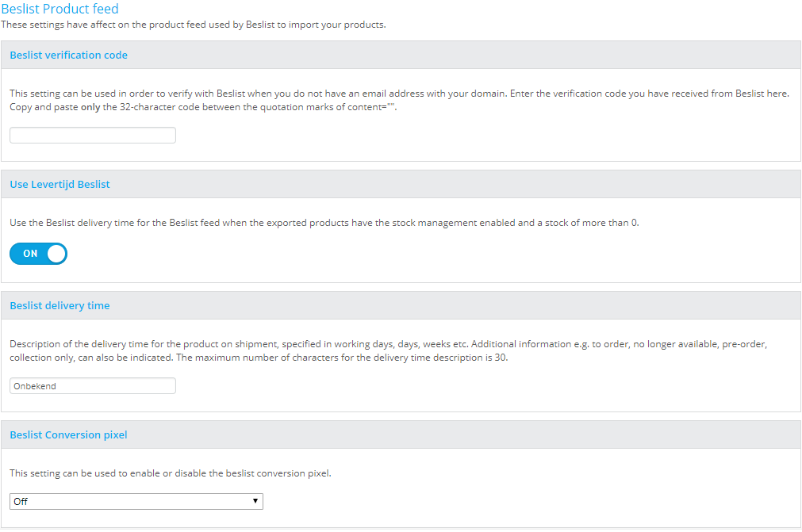Image resolution: width=802 pixels, height=532 pixels.
Task: Click the conversion pixel description sentence
Action: pos(170,473)
